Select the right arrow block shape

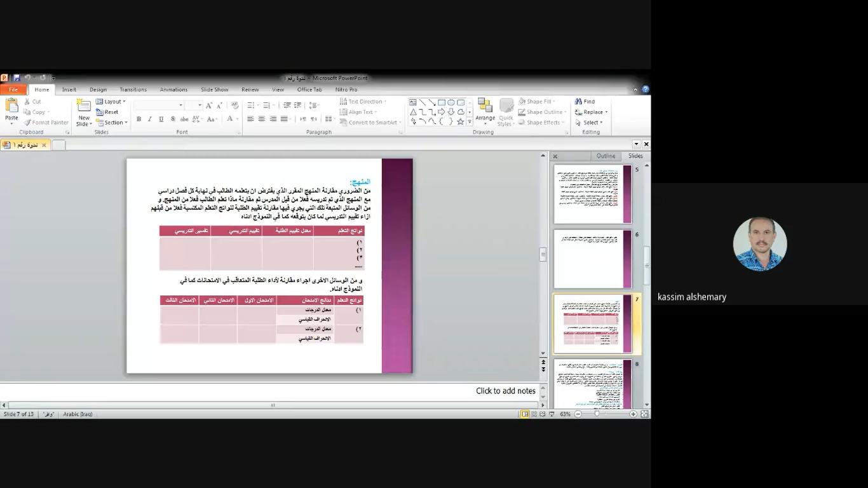tap(442, 112)
